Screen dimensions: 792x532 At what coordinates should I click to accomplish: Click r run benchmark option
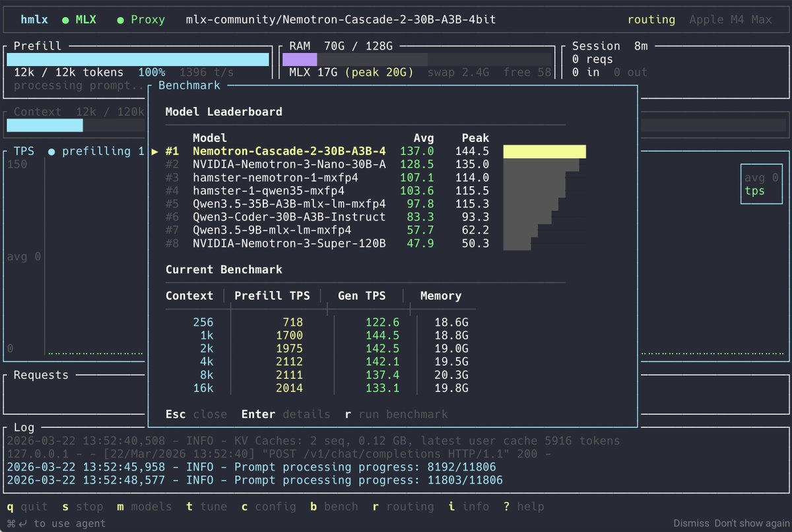(x=396, y=415)
